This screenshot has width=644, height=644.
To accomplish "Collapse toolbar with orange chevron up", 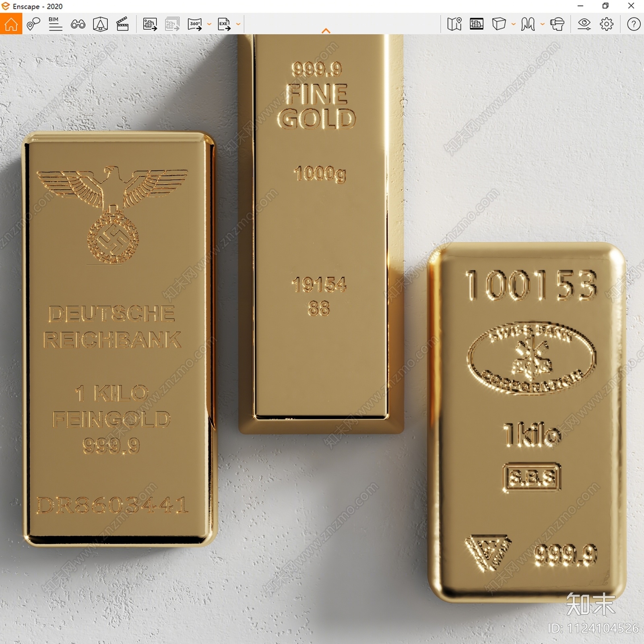I will coord(326,31).
